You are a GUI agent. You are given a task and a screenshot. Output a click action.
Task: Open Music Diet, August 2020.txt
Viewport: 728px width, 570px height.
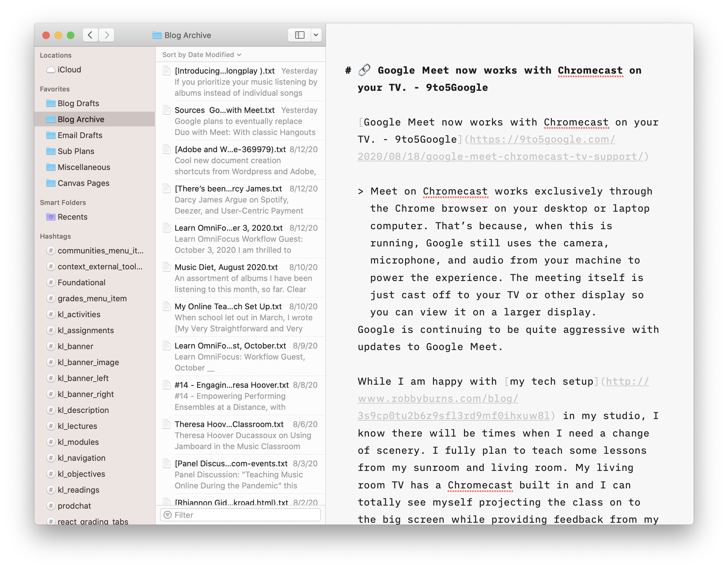pyautogui.click(x=240, y=278)
